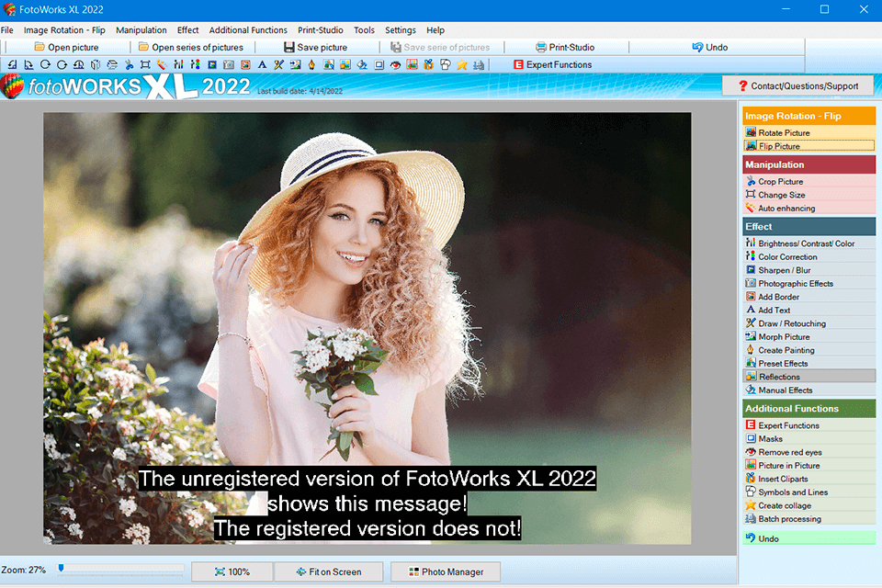Image resolution: width=882 pixels, height=588 pixels.
Task: Open the Settings menu
Action: point(401,30)
